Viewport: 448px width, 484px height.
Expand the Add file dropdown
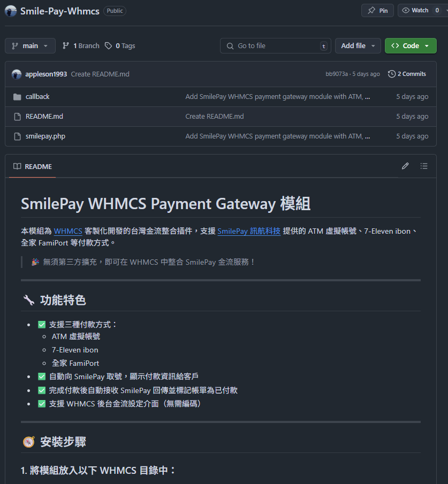coord(358,46)
